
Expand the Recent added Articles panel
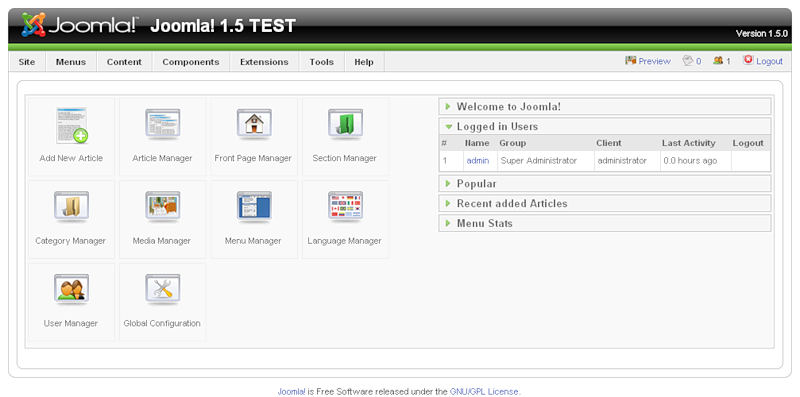(605, 203)
